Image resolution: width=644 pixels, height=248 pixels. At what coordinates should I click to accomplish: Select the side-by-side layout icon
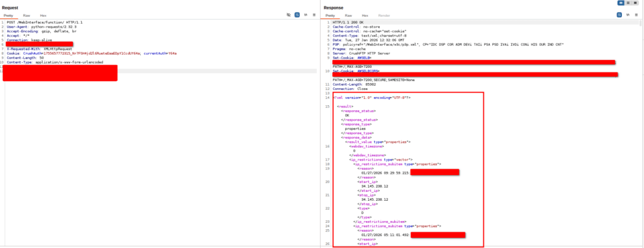pos(621,3)
